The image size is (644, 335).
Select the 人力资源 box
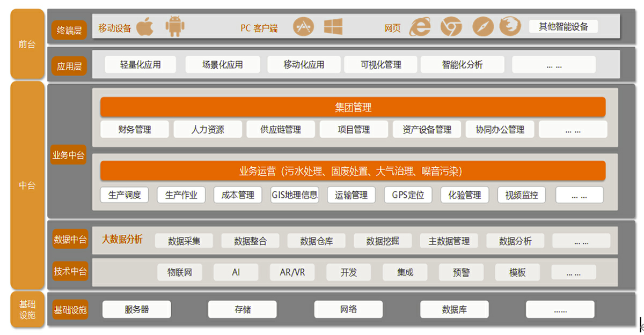pos(208,129)
